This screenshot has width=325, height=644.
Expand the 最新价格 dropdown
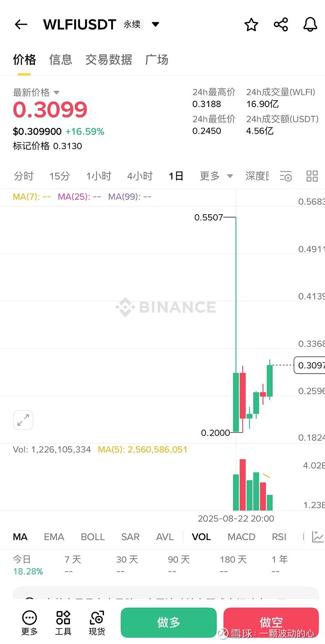tap(56, 93)
